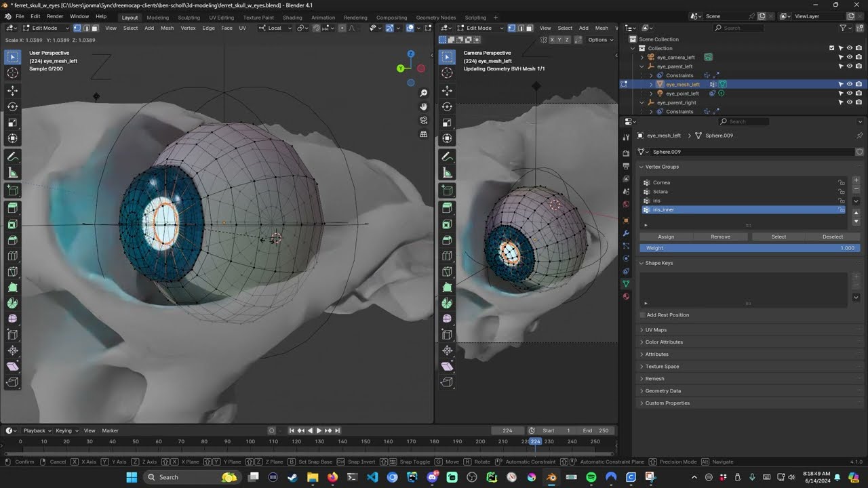The width and height of the screenshot is (868, 488).
Task: Toggle lock on the Cornea vertex group
Action: pyautogui.click(x=842, y=182)
